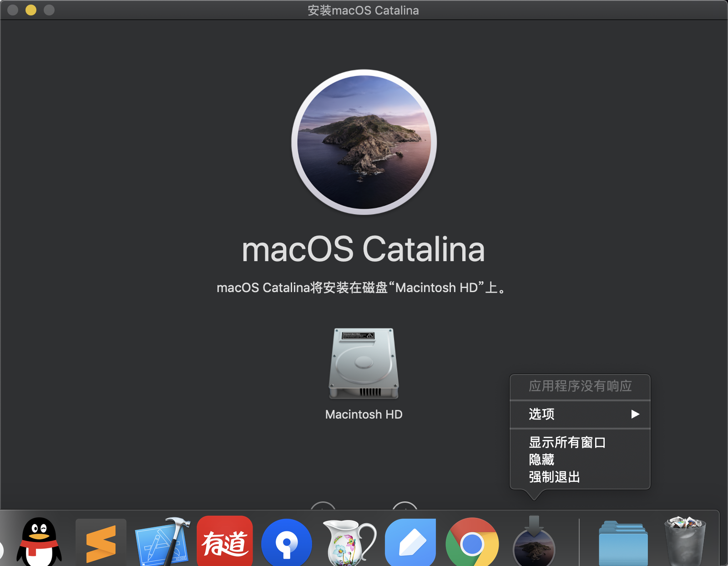Select the Macintosh HD disk icon
Viewport: 728px width, 566px height.
(x=364, y=364)
